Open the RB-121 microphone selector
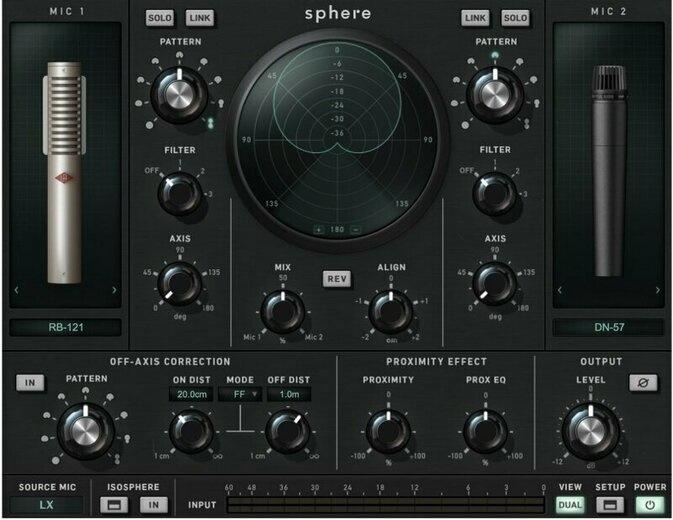 pos(68,327)
